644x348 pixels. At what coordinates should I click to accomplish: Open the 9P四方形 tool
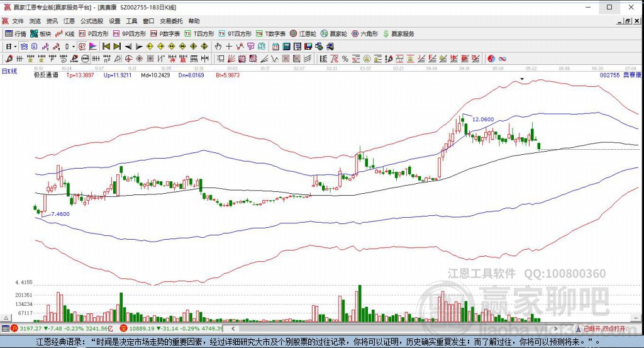130,34
